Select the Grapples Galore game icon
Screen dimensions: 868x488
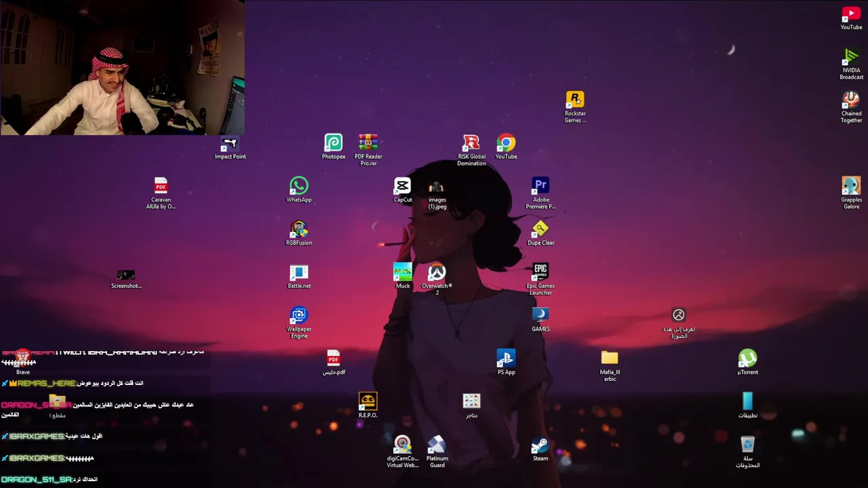pyautogui.click(x=851, y=193)
